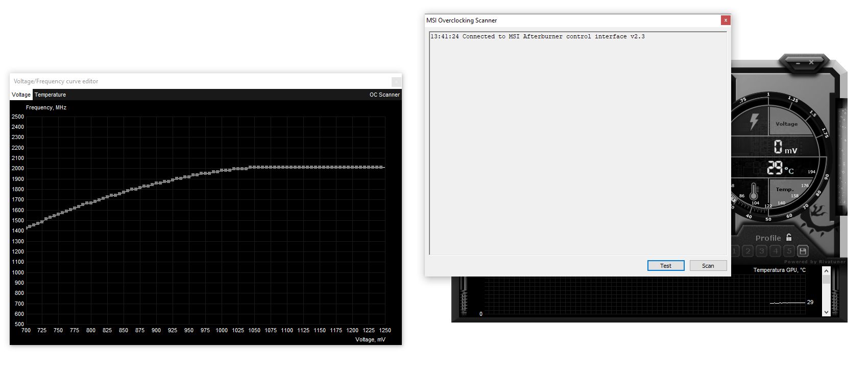Click the 'Temperatura GPU, °C' graph label

779,270
